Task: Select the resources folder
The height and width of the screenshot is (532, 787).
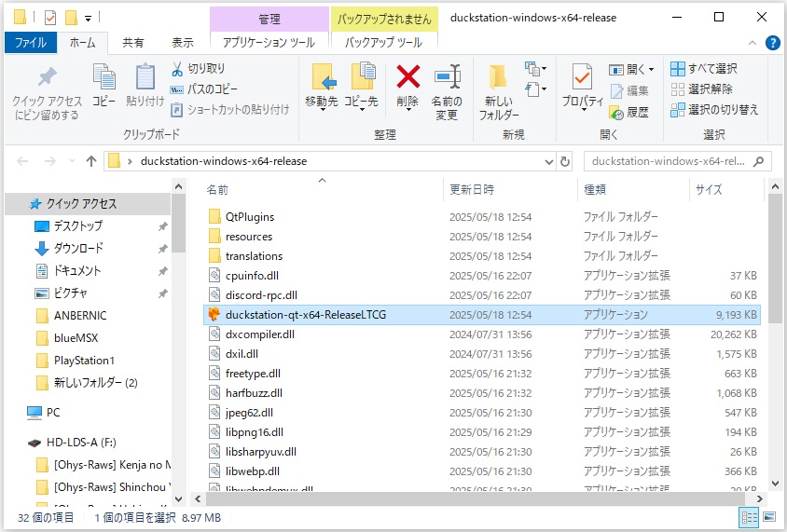Action: pos(249,236)
